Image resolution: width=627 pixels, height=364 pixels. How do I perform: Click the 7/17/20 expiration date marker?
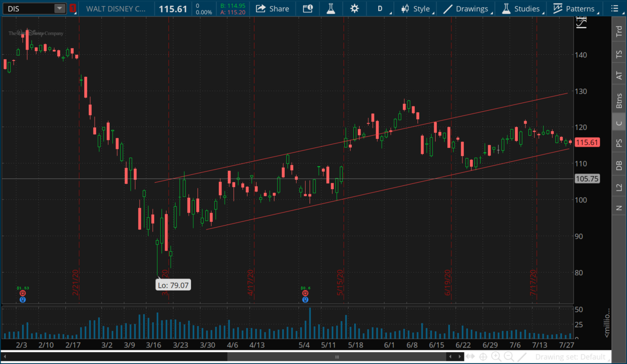coord(534,283)
